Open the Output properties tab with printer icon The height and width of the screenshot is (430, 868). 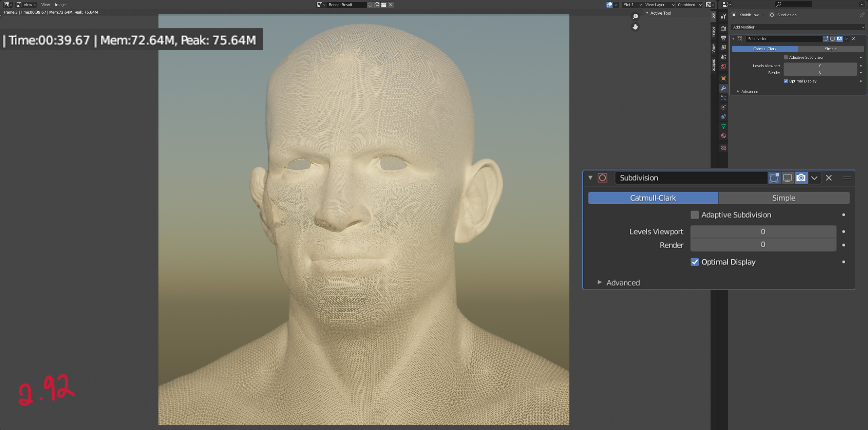pyautogui.click(x=723, y=38)
